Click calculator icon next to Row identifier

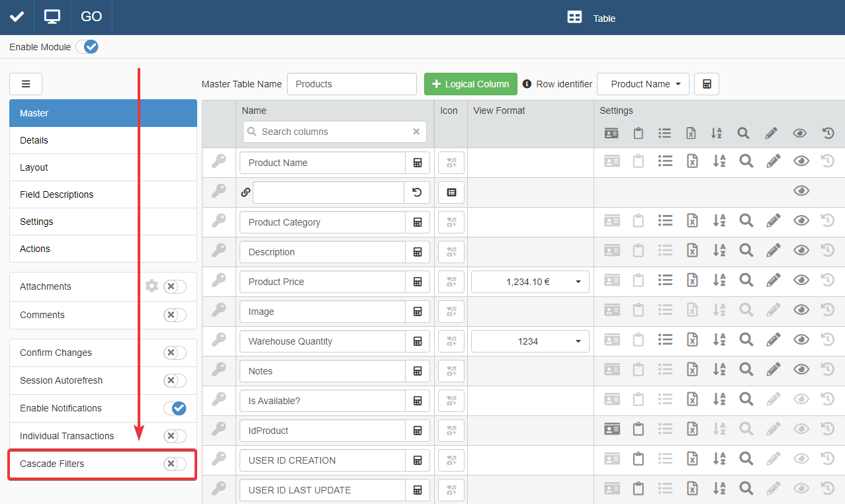[x=707, y=84]
